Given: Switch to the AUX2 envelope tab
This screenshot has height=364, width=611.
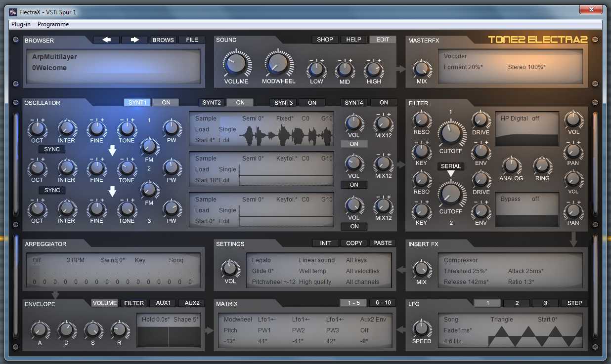Looking at the screenshot, I should coord(192,303).
